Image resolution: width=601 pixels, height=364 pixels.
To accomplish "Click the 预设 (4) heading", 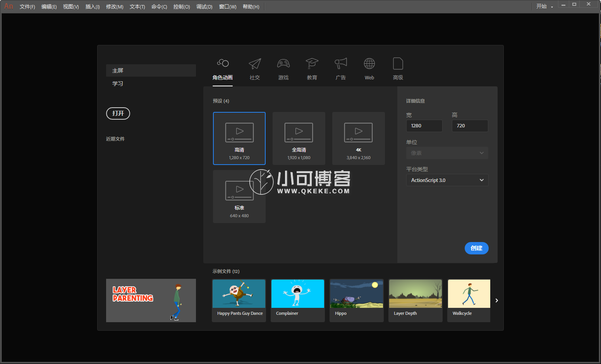I will pos(221,101).
